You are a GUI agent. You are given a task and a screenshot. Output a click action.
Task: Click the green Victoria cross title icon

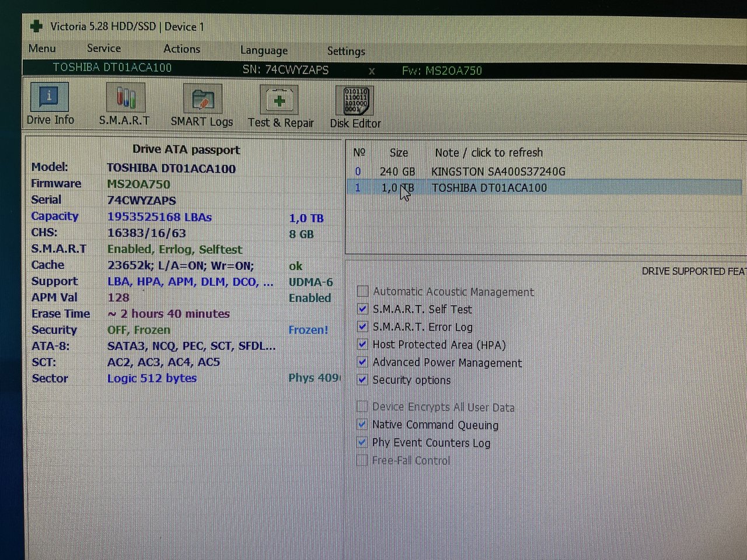(36, 26)
